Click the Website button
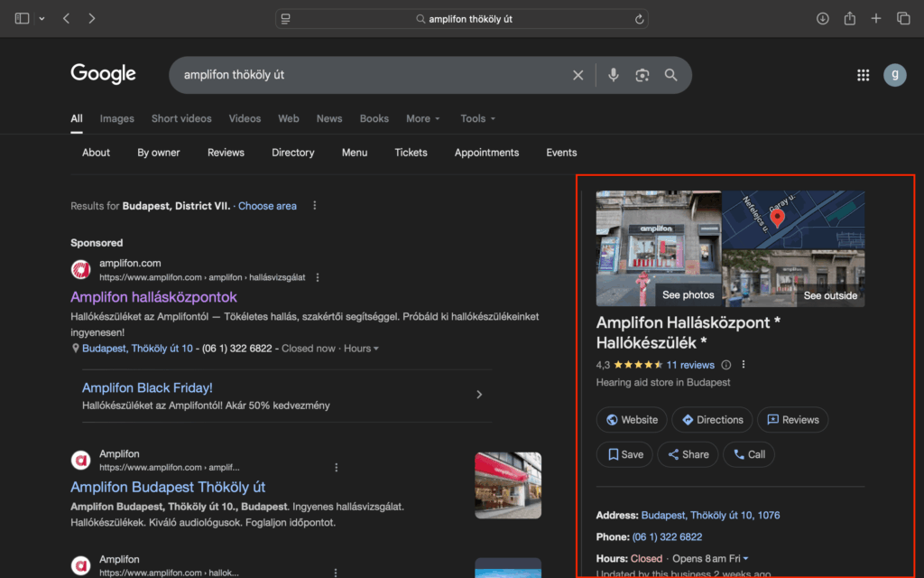This screenshot has width=924, height=578. (x=632, y=420)
